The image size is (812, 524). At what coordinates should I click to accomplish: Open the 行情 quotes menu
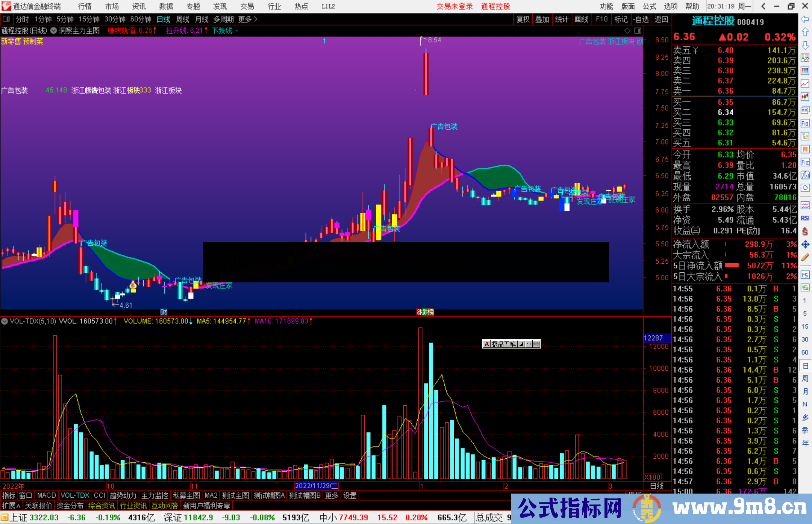[85, 6]
